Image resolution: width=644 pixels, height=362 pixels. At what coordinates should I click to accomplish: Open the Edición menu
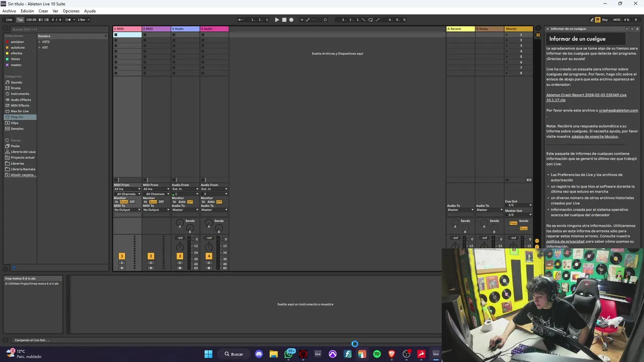click(27, 11)
